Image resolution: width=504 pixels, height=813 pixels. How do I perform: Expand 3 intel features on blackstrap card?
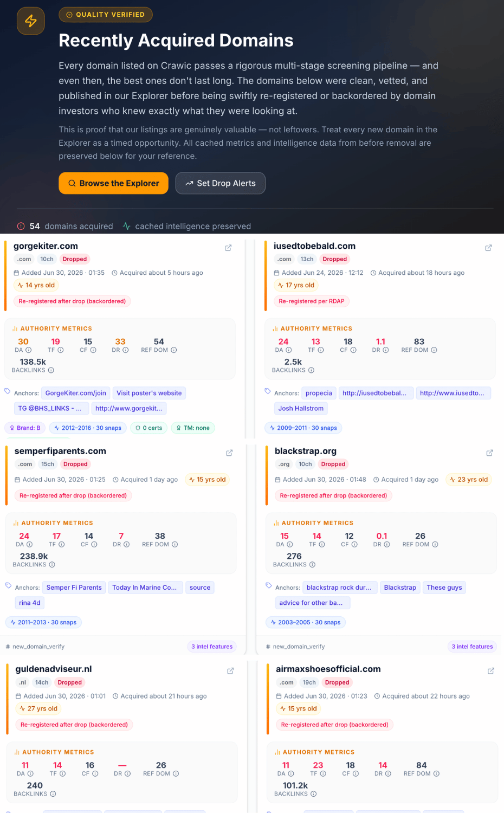coord(472,647)
